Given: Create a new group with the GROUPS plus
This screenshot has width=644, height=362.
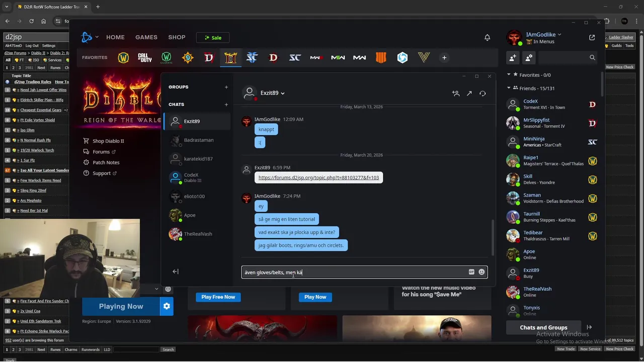Looking at the screenshot, I should click(226, 87).
